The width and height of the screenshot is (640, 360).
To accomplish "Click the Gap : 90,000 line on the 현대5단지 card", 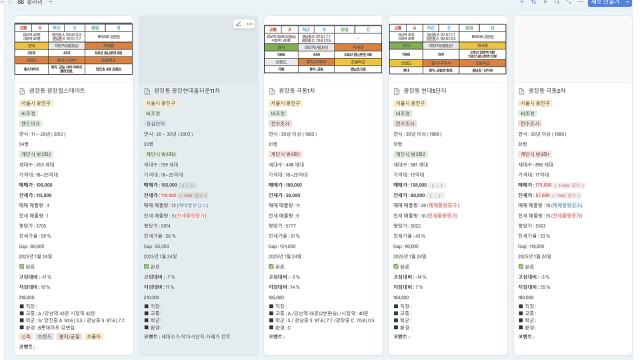I will click(x=406, y=246).
